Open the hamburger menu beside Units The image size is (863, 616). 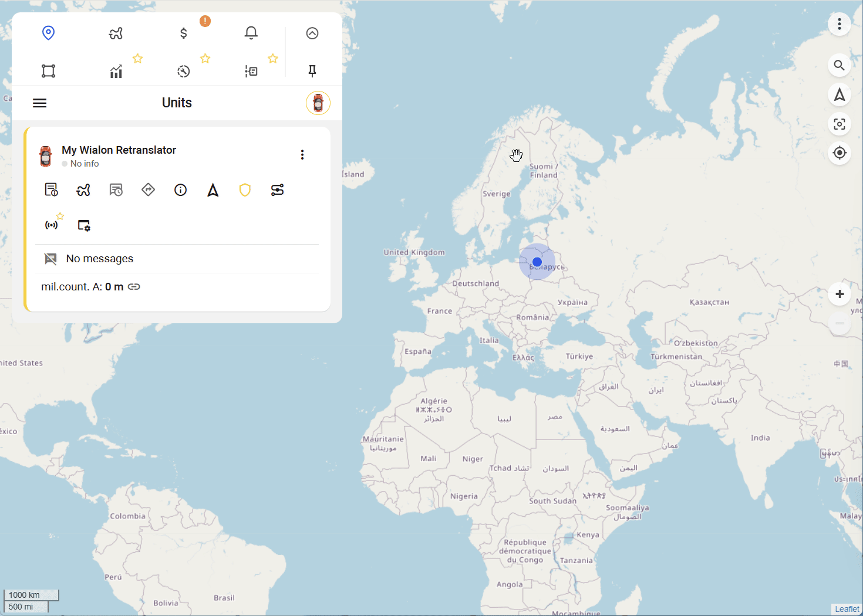[40, 103]
